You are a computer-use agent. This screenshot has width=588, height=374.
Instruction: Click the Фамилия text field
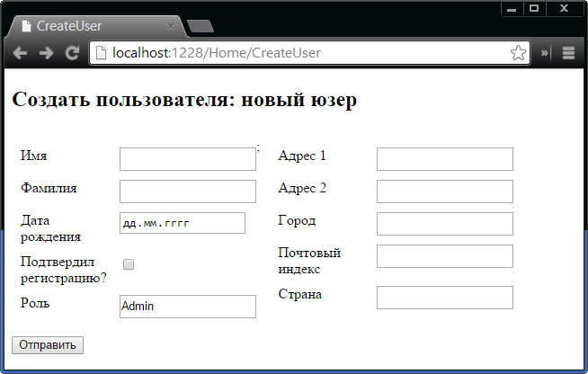[188, 191]
